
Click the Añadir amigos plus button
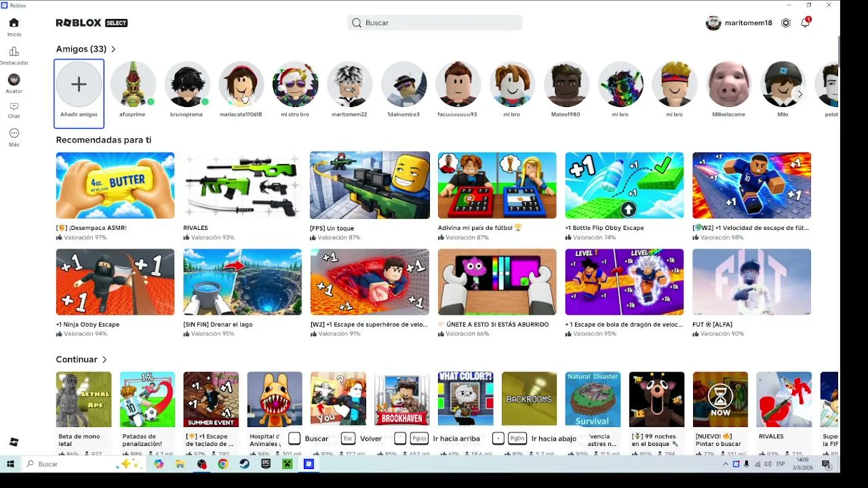point(79,84)
